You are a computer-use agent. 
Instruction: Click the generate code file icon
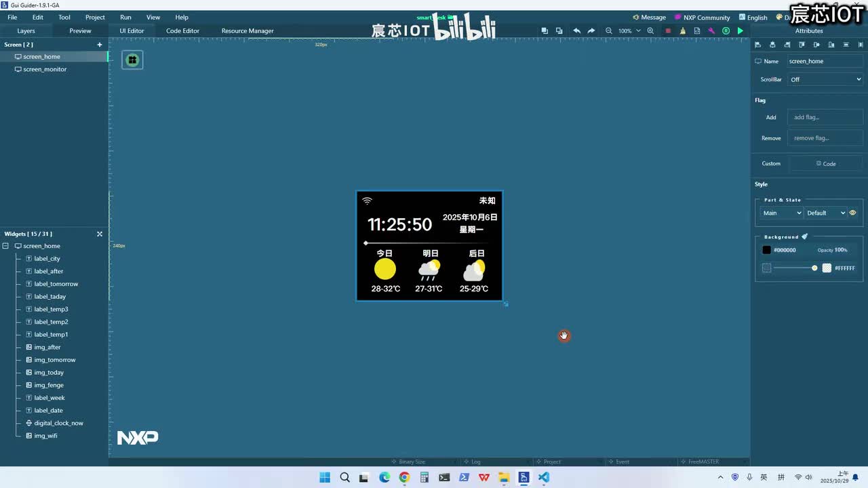(x=697, y=30)
